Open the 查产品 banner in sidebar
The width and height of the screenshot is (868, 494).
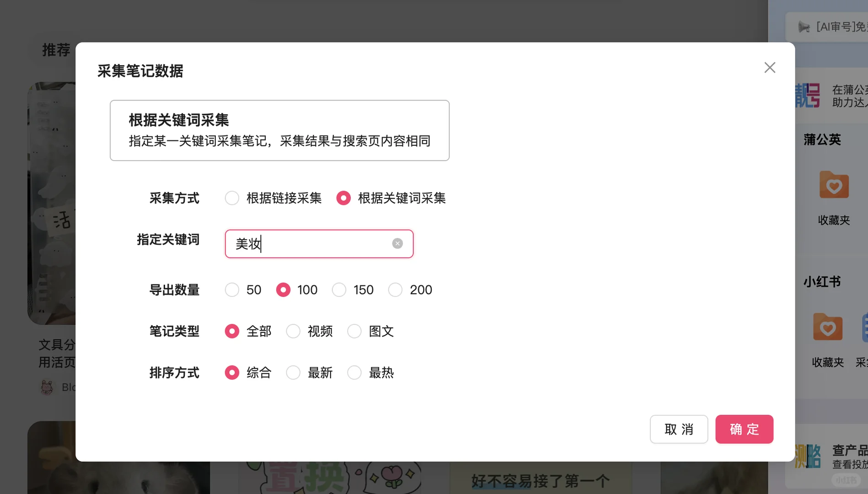pyautogui.click(x=831, y=456)
